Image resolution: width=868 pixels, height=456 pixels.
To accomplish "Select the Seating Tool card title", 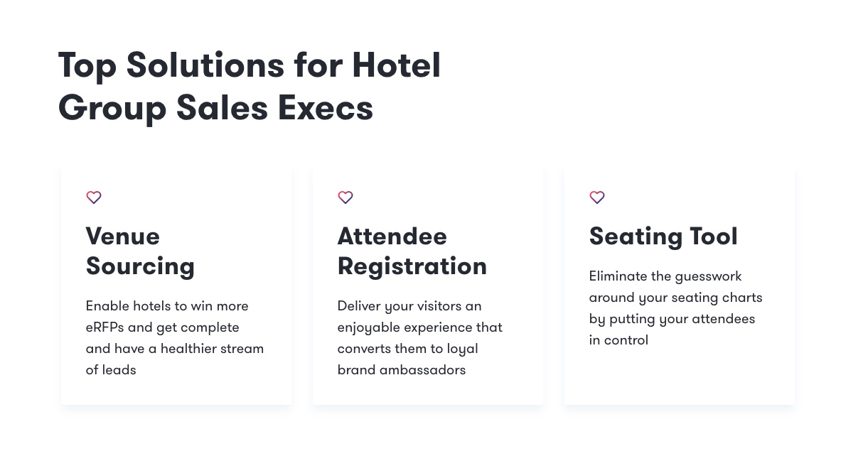I will click(x=663, y=237).
